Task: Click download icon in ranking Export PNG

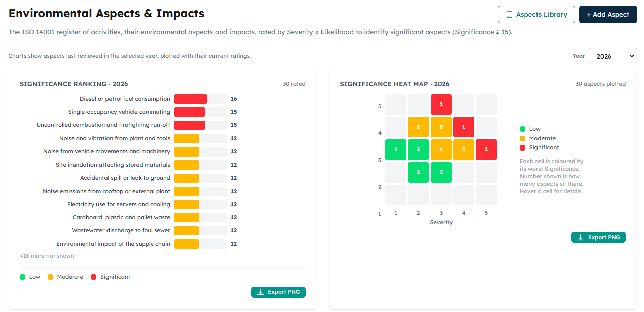Action: pos(260,292)
